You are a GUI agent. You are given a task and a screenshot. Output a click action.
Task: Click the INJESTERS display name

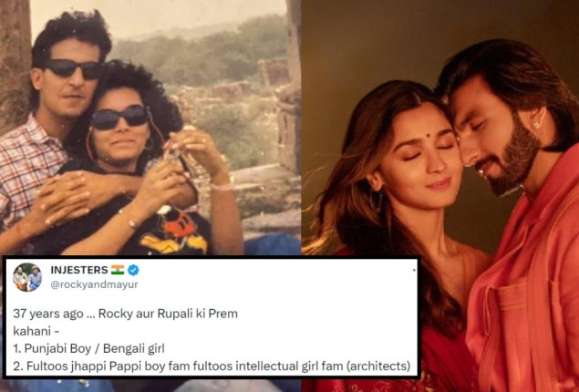pyautogui.click(x=79, y=270)
